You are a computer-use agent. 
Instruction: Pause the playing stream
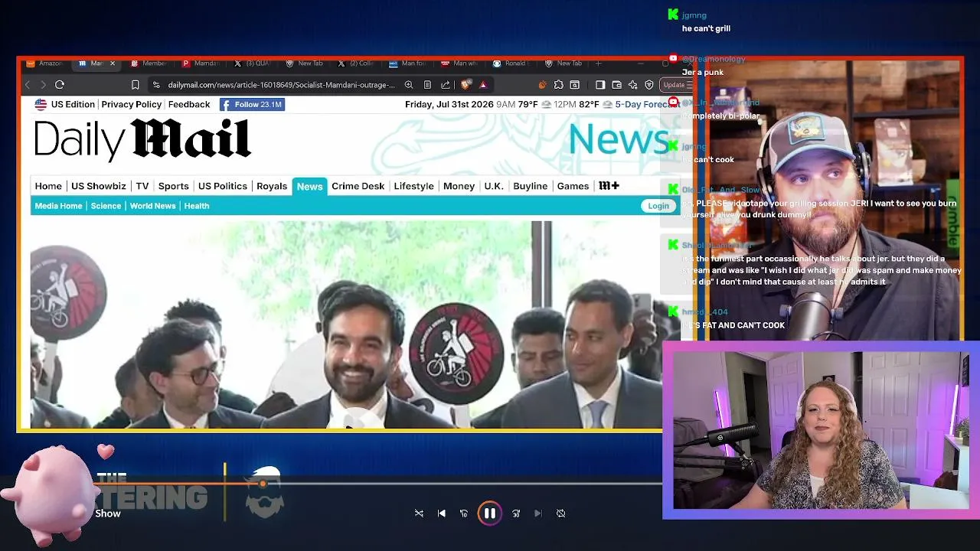(x=489, y=514)
